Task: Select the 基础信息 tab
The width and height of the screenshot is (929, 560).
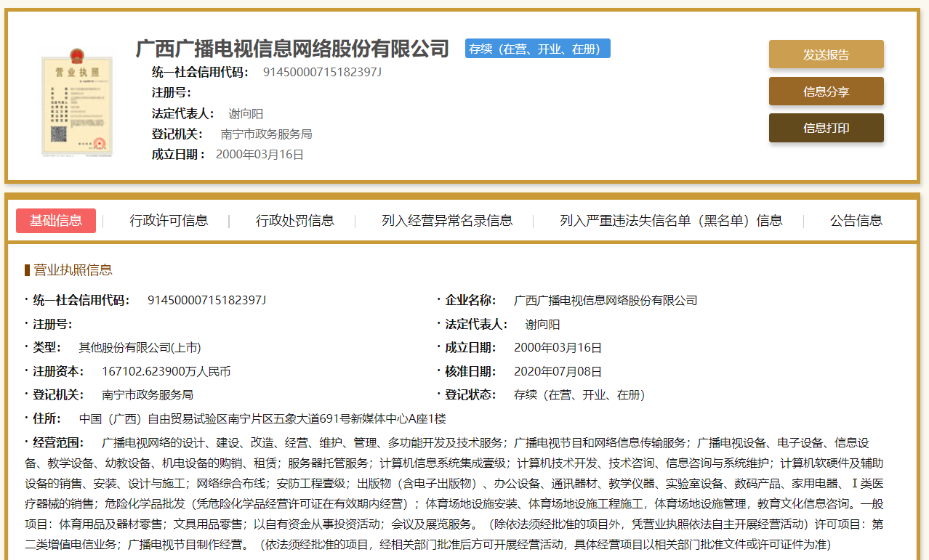Action: click(x=56, y=221)
